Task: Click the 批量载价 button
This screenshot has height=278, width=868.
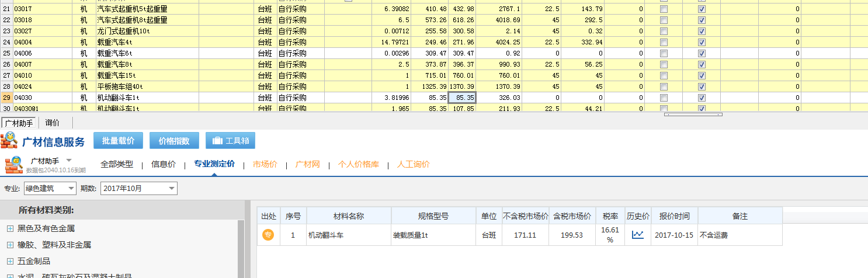Action: click(118, 141)
